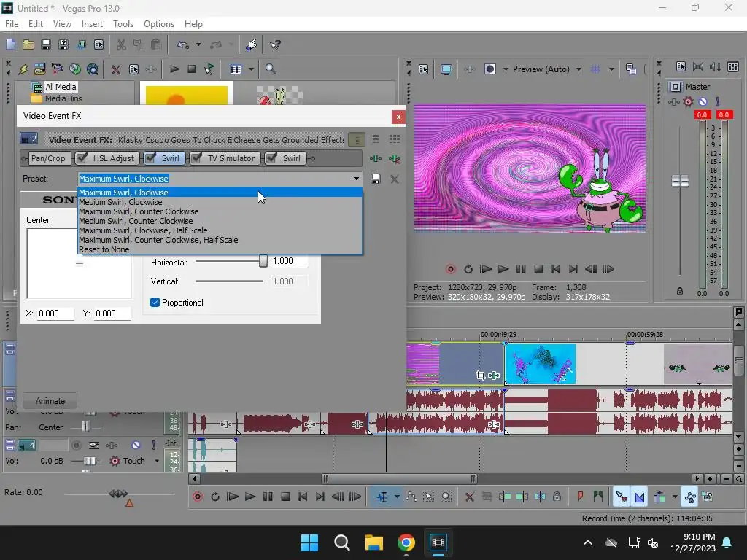
Task: Toggle the last Swirl effect checkbox
Action: pos(271,157)
